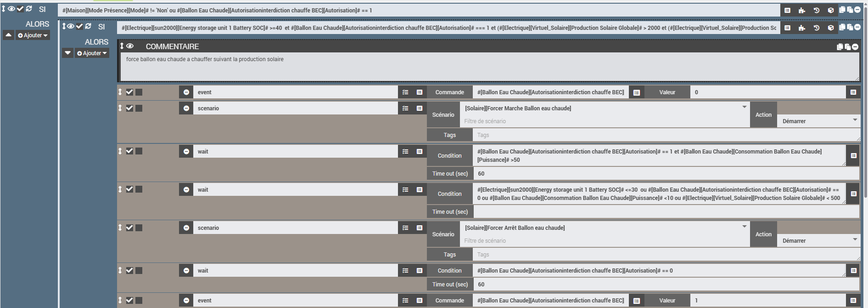The width and height of the screenshot is (868, 308).
Task: Open Scénario dropdown showing Forcer Marche Ballon
Action: click(x=605, y=108)
